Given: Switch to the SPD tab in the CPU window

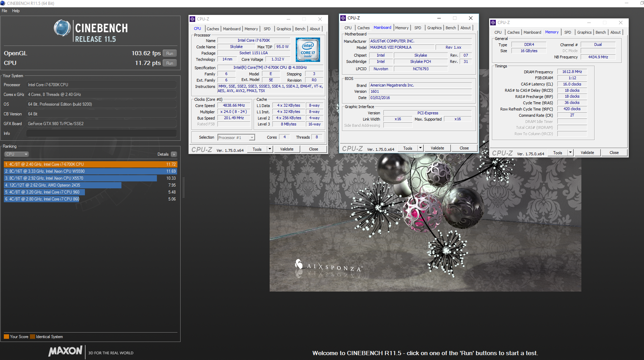Looking at the screenshot, I should point(267,29).
